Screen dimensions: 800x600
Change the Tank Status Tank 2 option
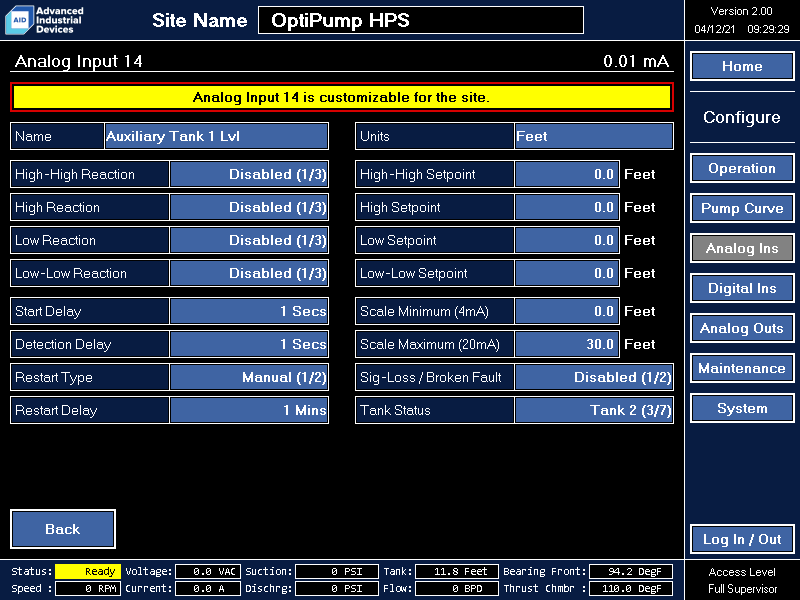coord(594,410)
